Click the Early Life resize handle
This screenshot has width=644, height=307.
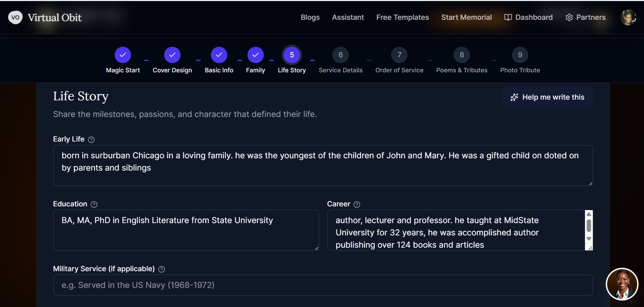(x=590, y=183)
